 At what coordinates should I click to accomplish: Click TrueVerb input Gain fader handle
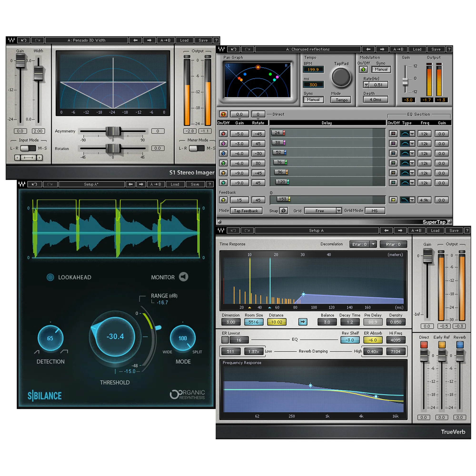pos(428,256)
